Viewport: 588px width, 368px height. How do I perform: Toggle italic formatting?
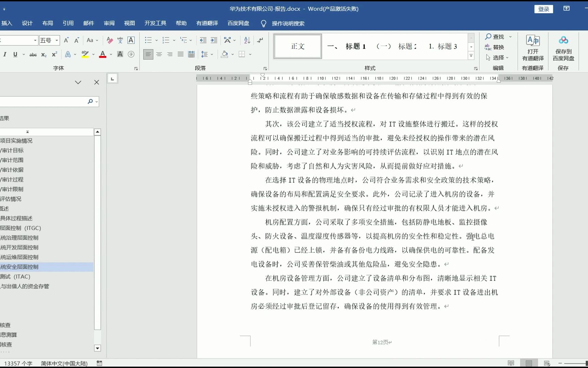(5, 55)
